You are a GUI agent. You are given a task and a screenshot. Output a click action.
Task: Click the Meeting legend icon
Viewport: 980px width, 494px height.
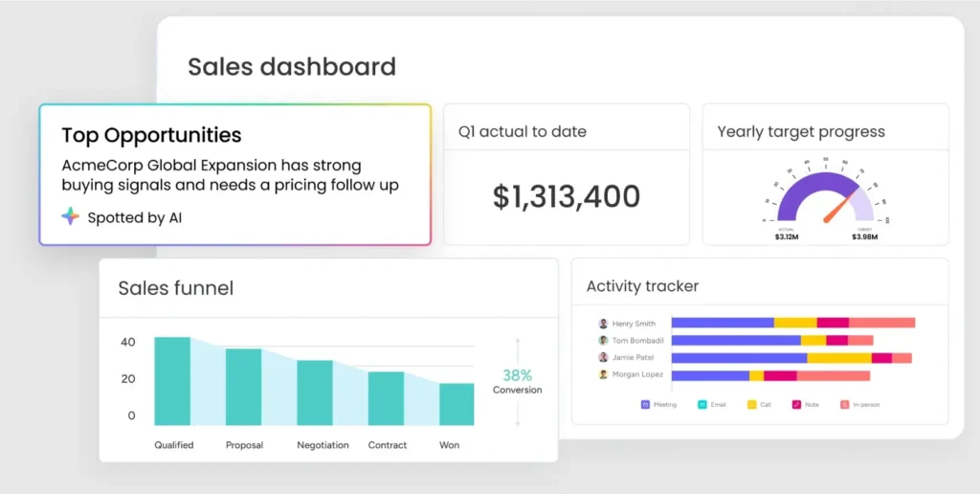645,405
